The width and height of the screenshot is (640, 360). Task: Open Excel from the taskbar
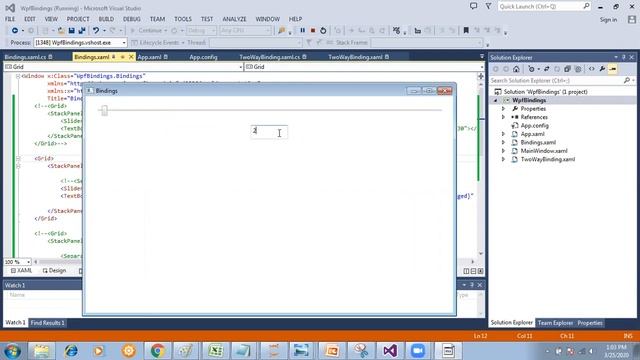[x=216, y=351]
